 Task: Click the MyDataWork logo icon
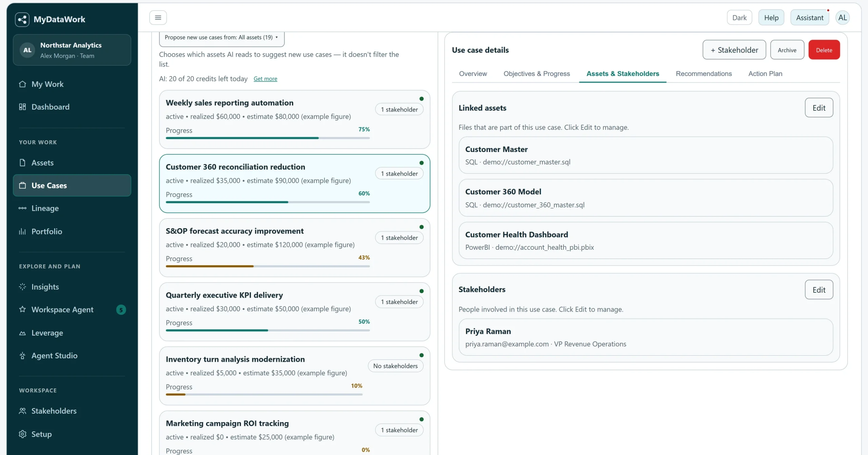click(x=22, y=19)
